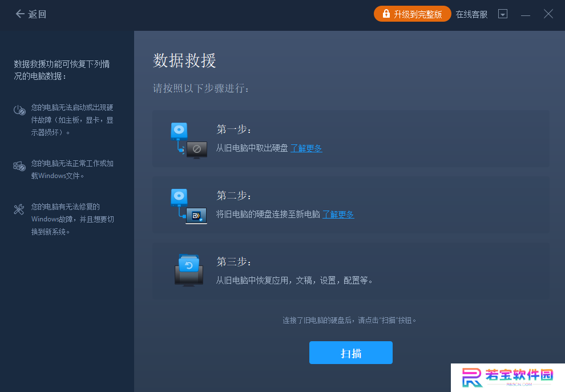Screen dimensions: 565x392
Task: Click the 数据救援 heading
Action: [184, 60]
